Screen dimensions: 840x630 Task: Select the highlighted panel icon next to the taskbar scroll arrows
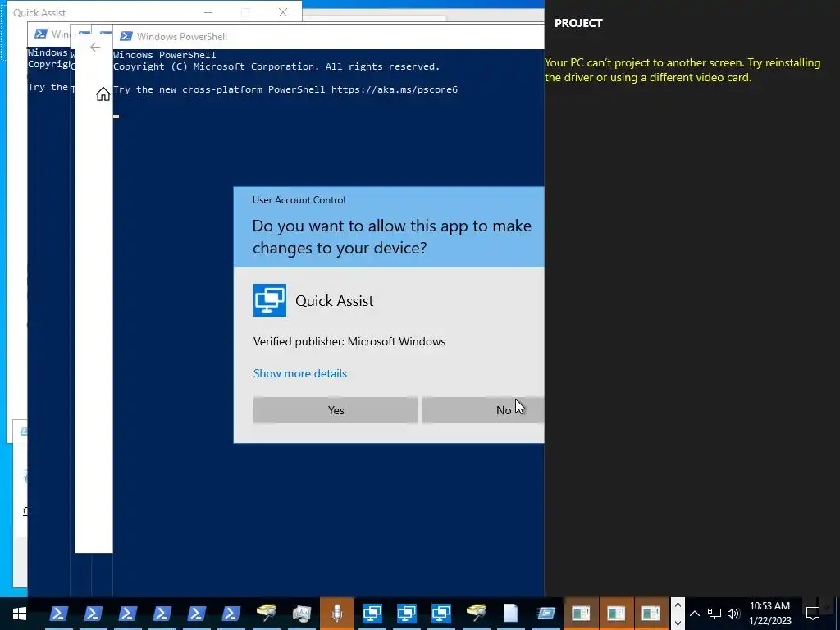[651, 614]
